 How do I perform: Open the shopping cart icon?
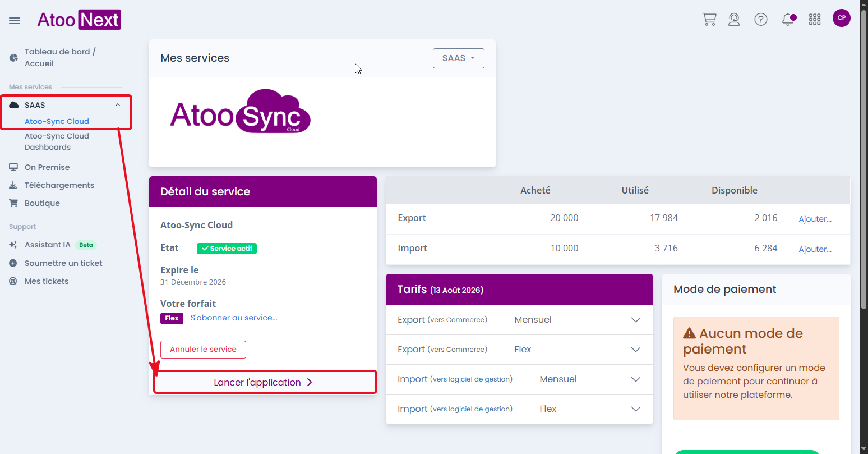[709, 20]
